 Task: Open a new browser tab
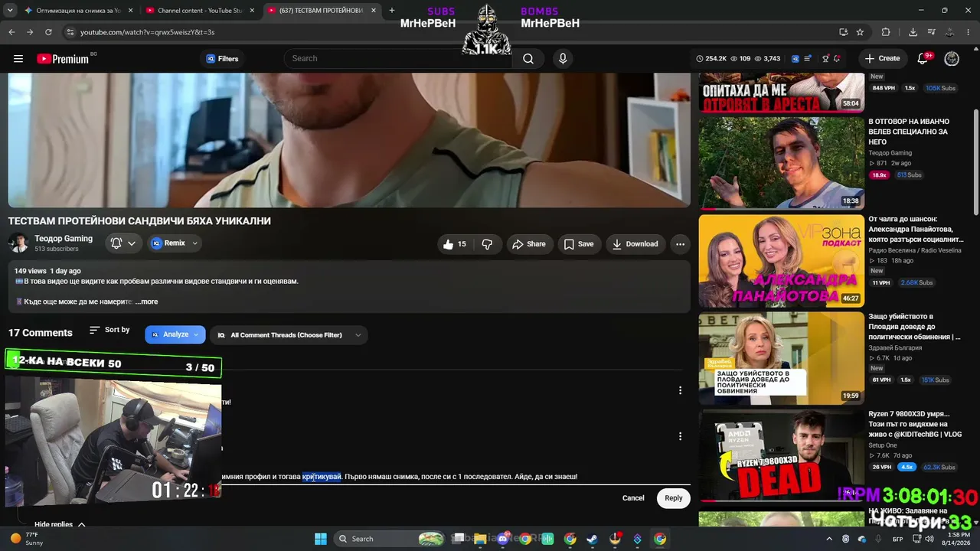click(392, 11)
